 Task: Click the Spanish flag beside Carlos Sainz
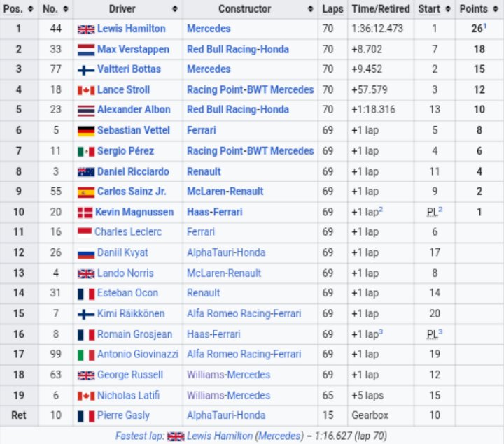point(86,192)
